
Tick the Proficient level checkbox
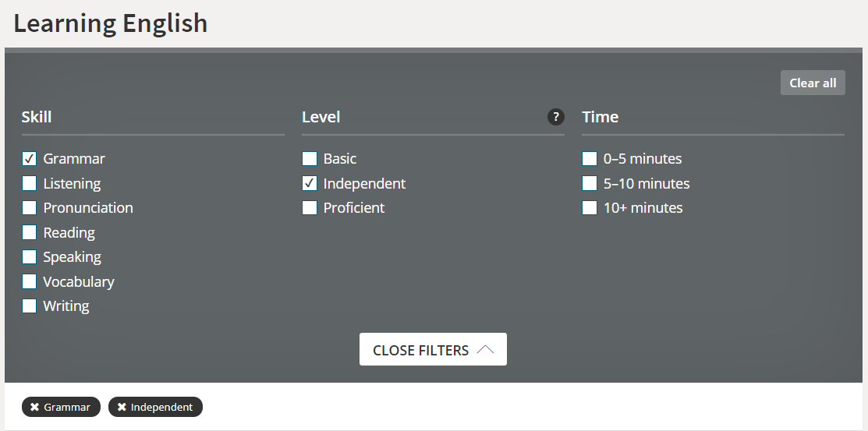point(310,208)
